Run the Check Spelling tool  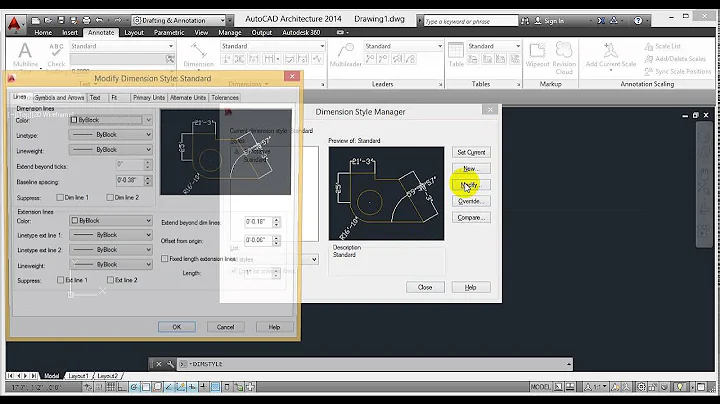(56, 55)
